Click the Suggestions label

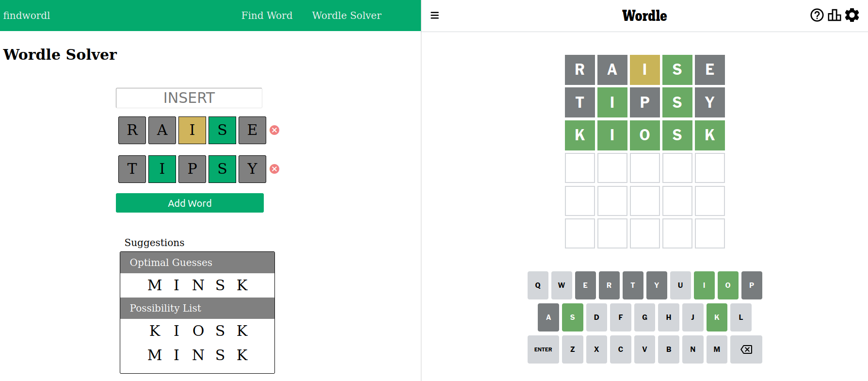pyautogui.click(x=154, y=243)
